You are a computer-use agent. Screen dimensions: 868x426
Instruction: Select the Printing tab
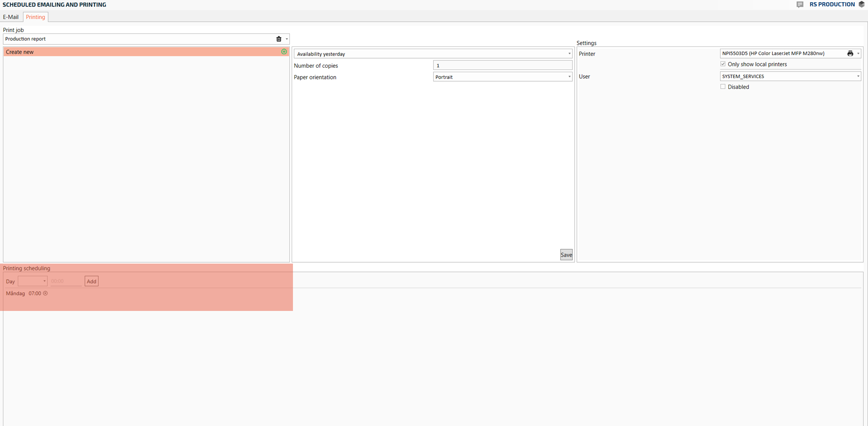(36, 17)
